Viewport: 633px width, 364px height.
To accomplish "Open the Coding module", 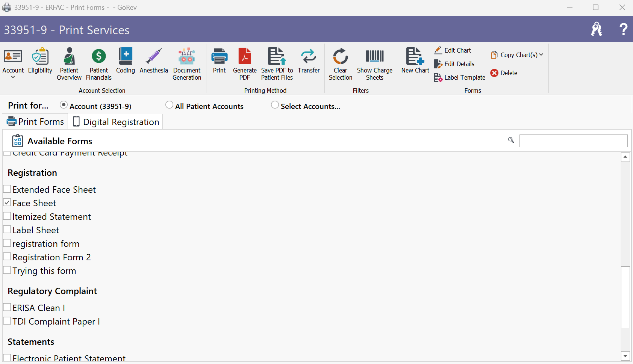I will point(126,61).
